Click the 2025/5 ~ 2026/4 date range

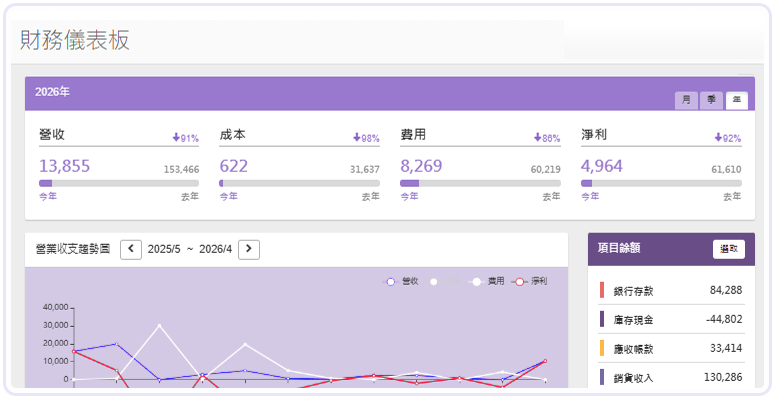pos(190,249)
